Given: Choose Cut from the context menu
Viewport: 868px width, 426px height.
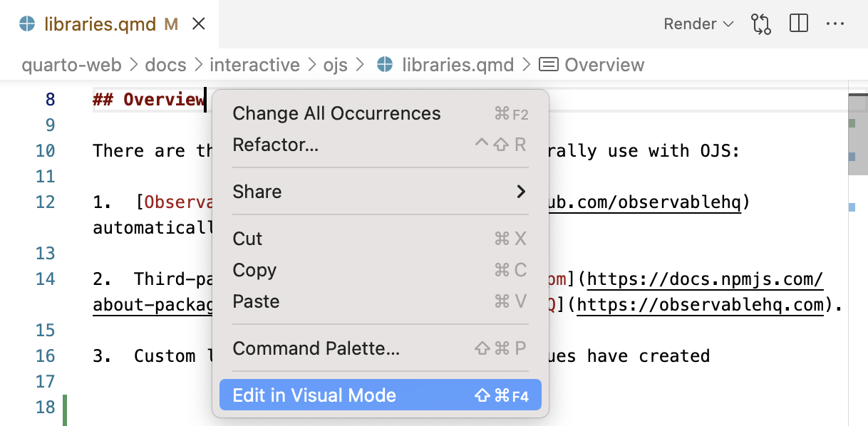Looking at the screenshot, I should point(246,239).
